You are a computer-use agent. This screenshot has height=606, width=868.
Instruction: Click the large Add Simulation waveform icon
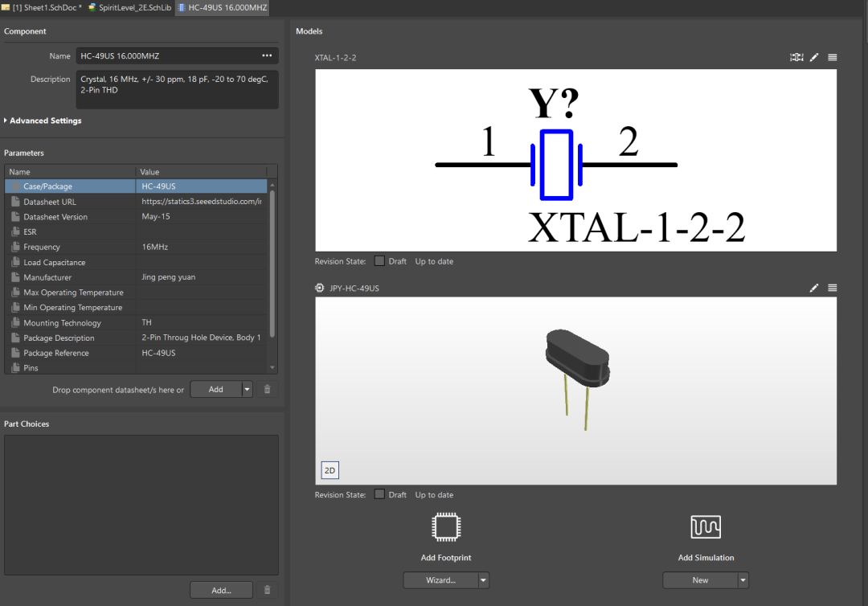(x=706, y=527)
